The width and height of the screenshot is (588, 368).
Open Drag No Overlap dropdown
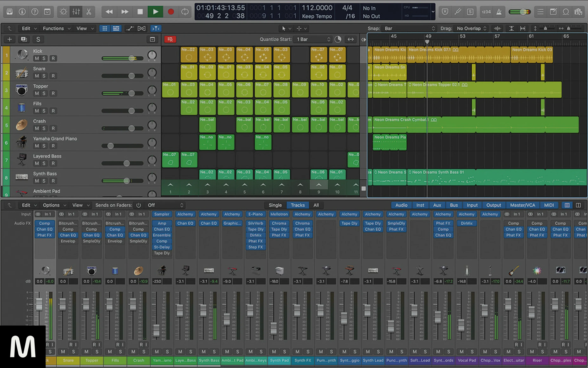[x=471, y=29]
